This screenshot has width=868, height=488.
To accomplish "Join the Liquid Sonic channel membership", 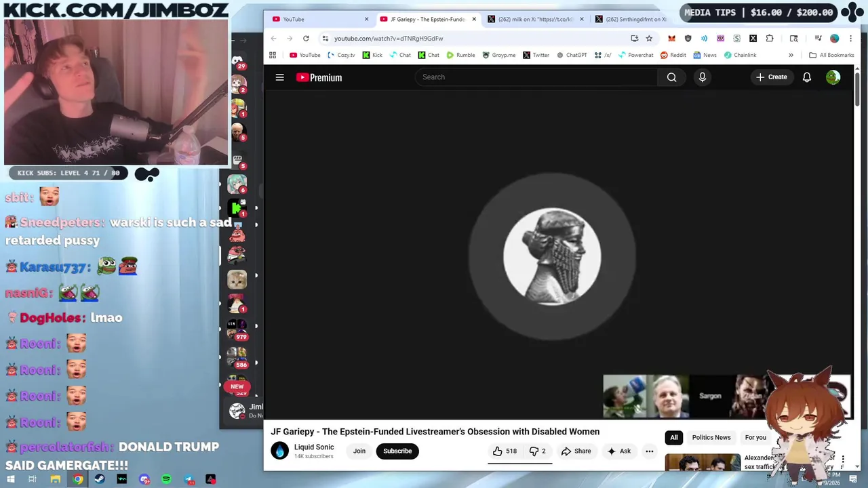I will 359,451.
